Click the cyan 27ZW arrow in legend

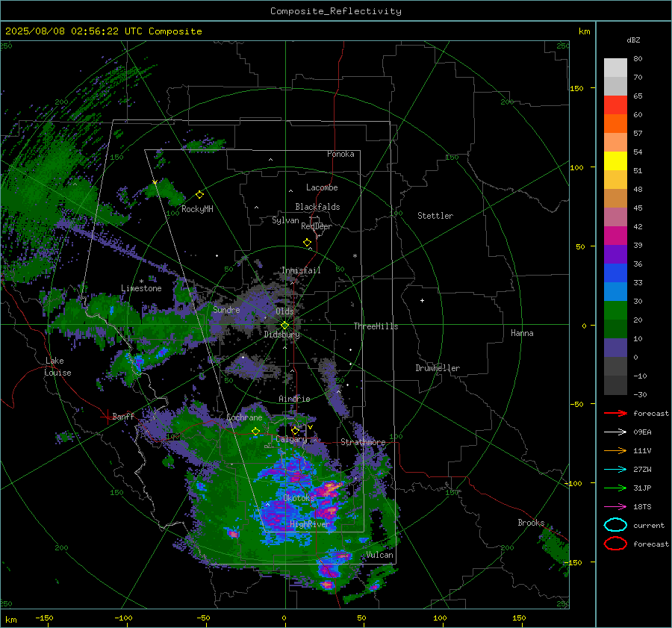(615, 470)
